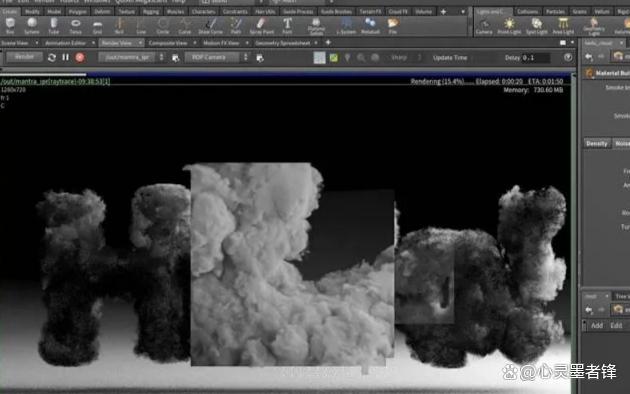Screen dimensions: 630x394
Task: Add a new shelf tab with plus
Action: click(443, 12)
